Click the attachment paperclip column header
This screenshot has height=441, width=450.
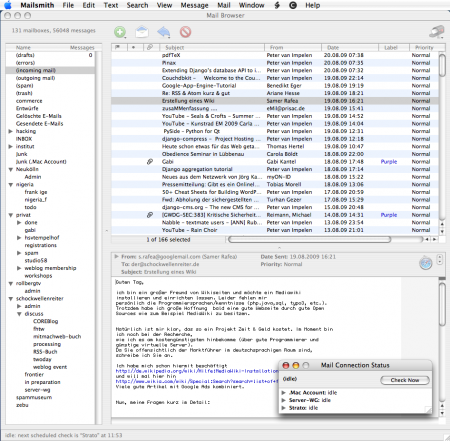(x=150, y=47)
